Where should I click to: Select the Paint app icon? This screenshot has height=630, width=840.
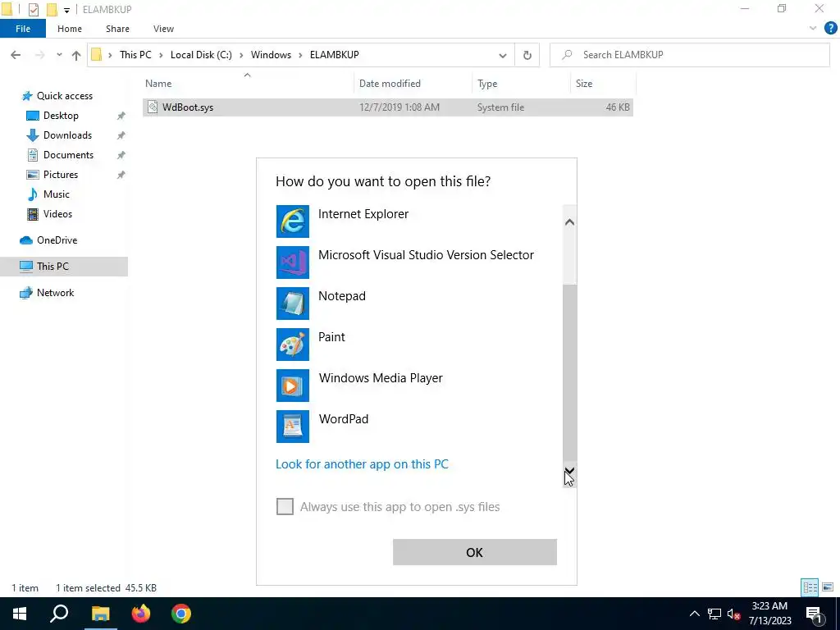pos(293,345)
